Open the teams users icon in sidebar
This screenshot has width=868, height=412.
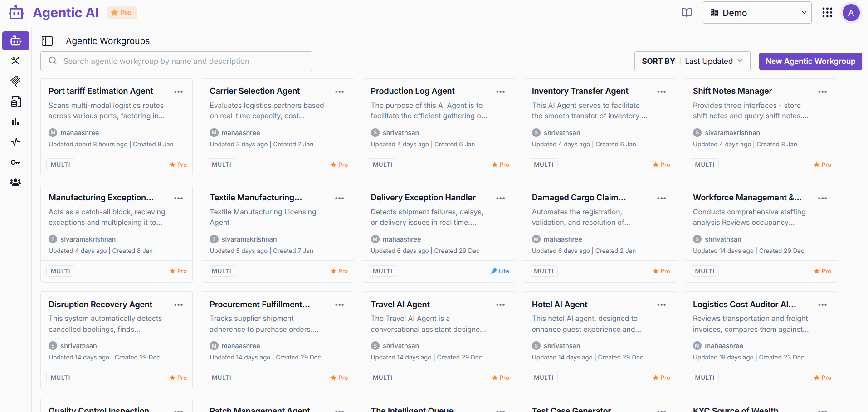pyautogui.click(x=15, y=182)
